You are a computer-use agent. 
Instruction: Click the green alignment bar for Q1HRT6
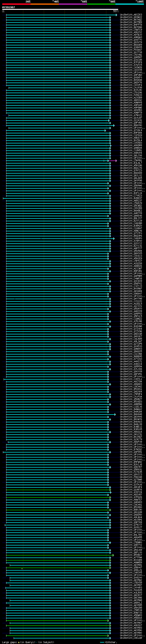59,490
